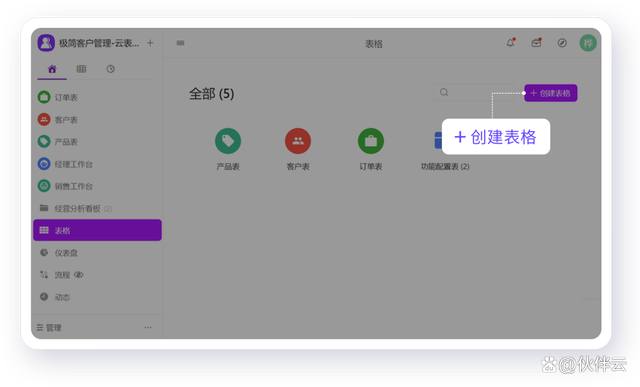The width and height of the screenshot is (640, 387).
Task: Open the notification bell icon
Action: 511,43
